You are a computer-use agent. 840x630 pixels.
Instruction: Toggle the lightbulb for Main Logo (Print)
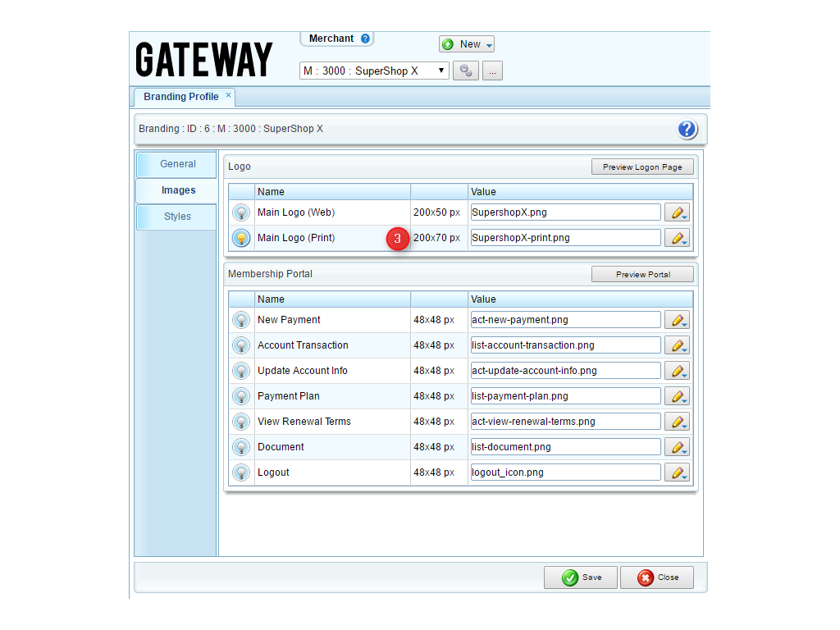[241, 238]
